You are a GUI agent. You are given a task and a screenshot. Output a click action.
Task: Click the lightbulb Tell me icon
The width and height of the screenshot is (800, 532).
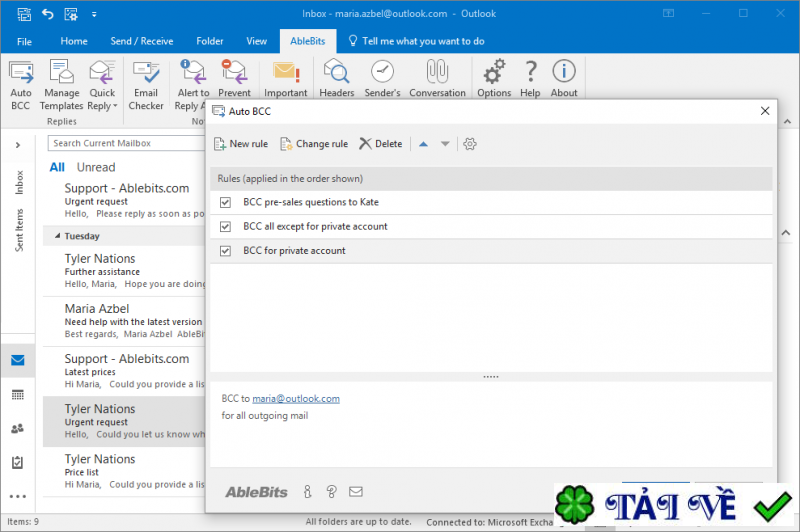[x=353, y=41]
